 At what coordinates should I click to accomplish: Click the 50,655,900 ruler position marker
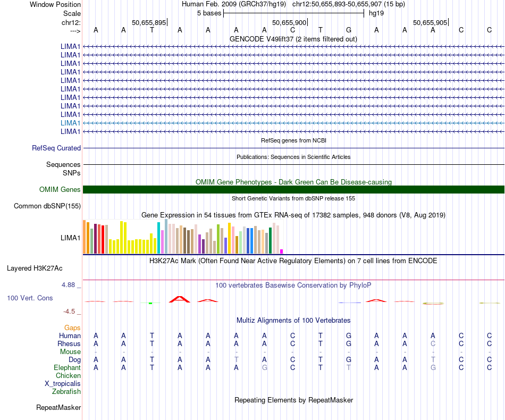(289, 22)
